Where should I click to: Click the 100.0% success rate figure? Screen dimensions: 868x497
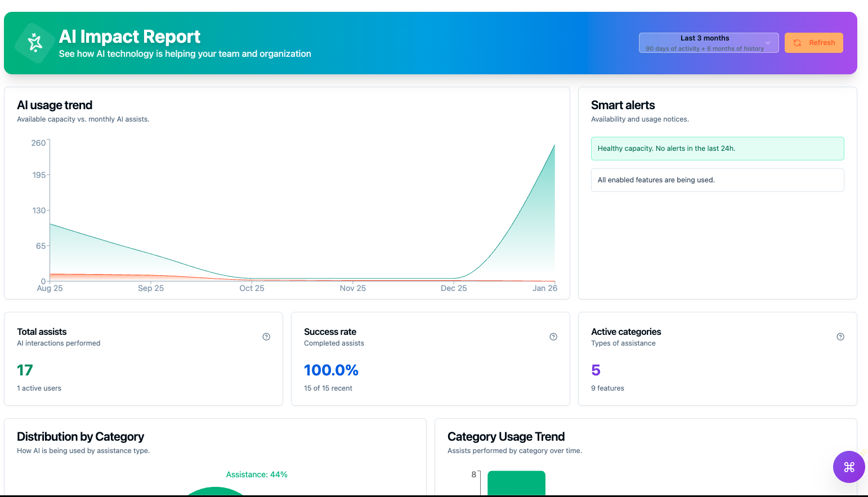click(331, 370)
